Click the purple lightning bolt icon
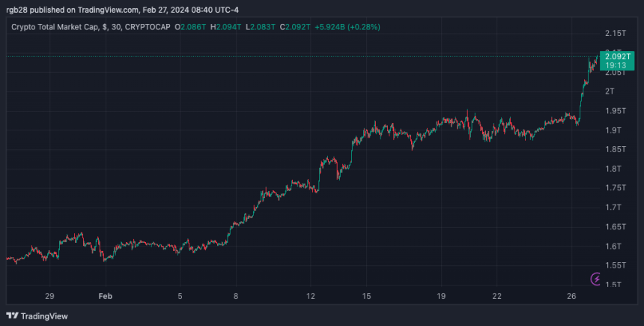644x326 pixels. coord(596,279)
